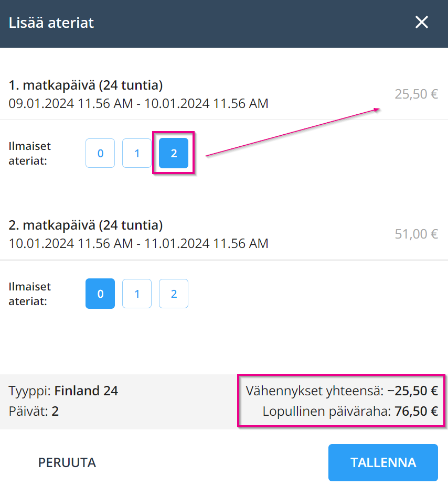Click the Päivät: 2 summary text

(x=34, y=411)
